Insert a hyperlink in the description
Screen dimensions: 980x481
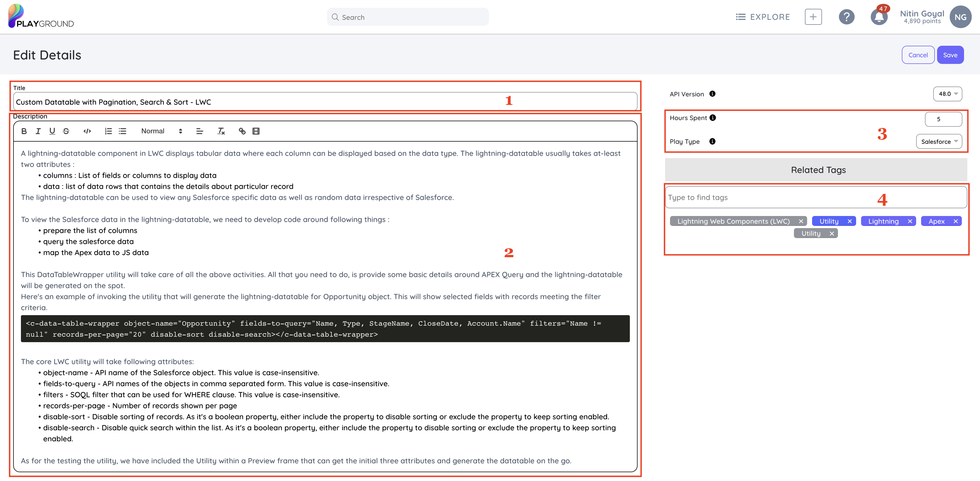242,131
